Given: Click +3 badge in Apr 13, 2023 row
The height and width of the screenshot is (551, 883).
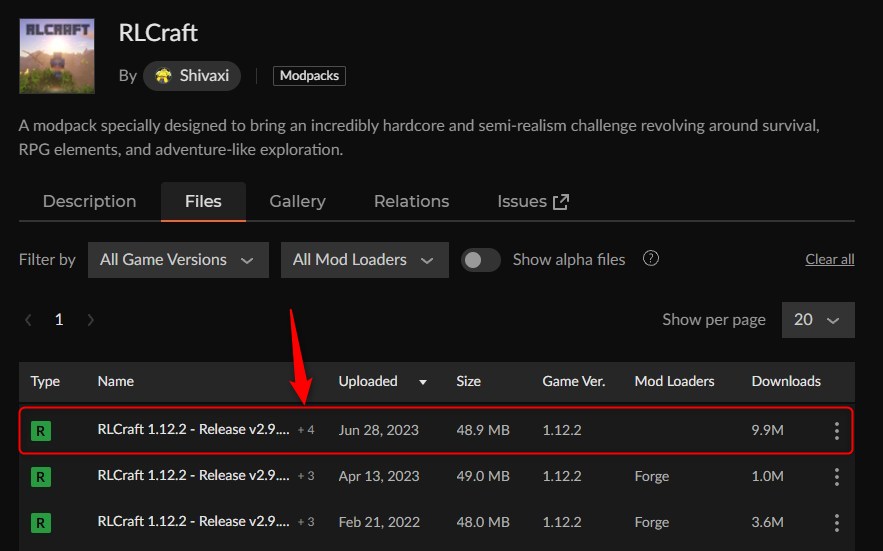Looking at the screenshot, I should [x=306, y=476].
